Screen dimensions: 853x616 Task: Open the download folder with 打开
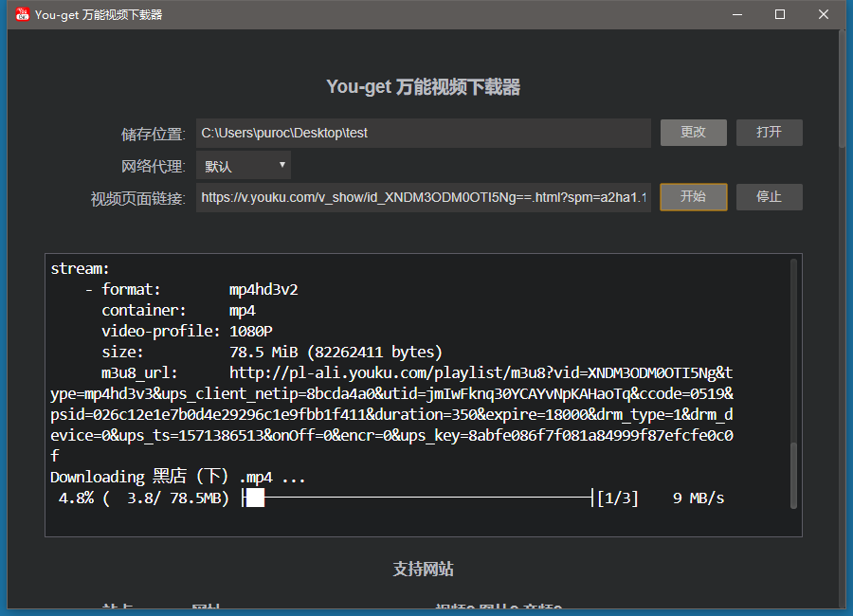pyautogui.click(x=770, y=133)
